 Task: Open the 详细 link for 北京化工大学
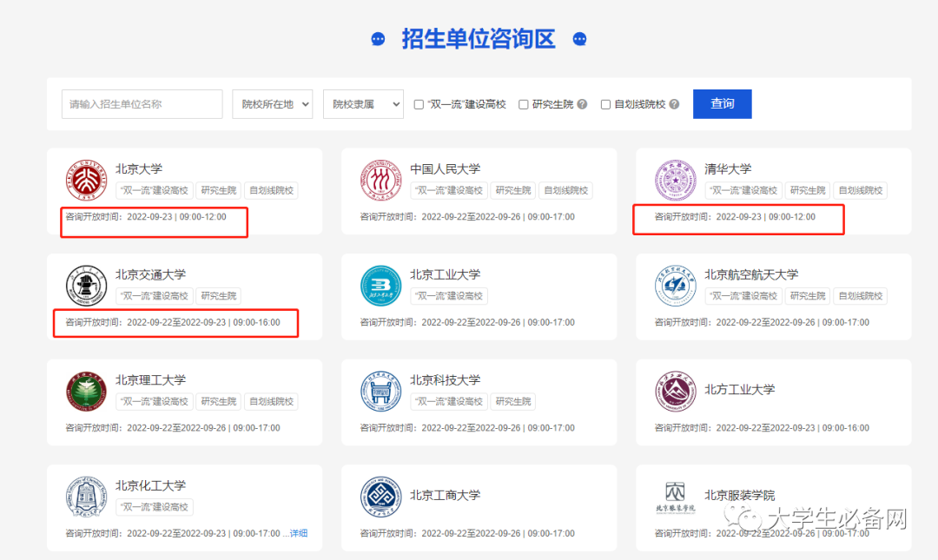(x=299, y=533)
